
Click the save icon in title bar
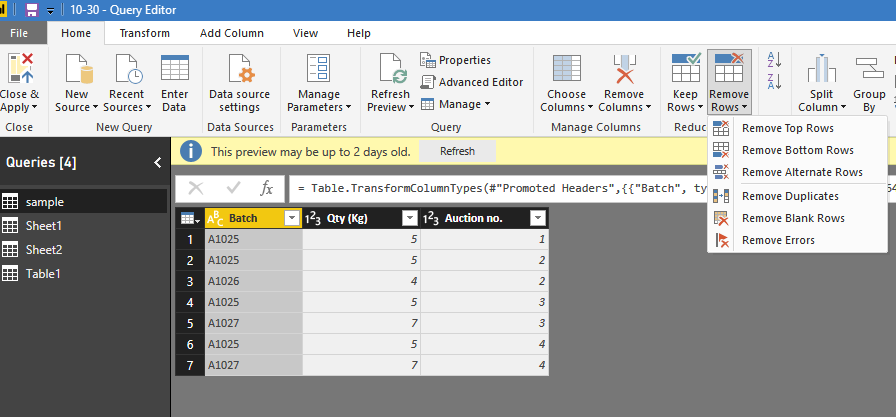pyautogui.click(x=32, y=10)
